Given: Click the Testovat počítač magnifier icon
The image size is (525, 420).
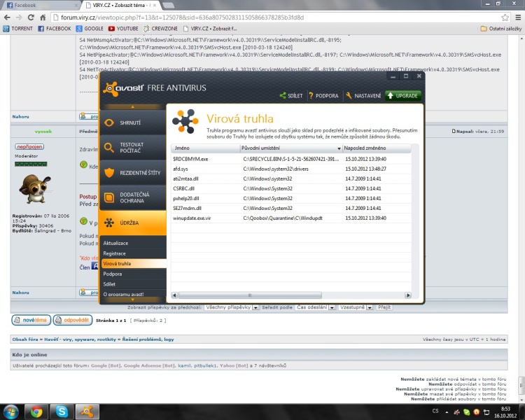Looking at the screenshot, I should pos(110,147).
